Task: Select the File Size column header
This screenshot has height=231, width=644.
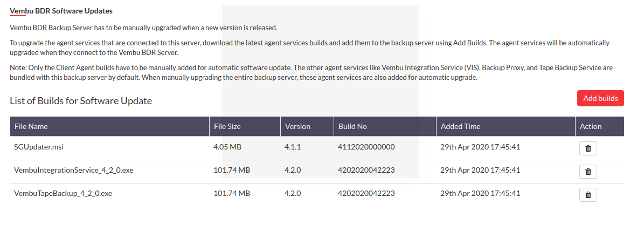Action: [x=245, y=126]
